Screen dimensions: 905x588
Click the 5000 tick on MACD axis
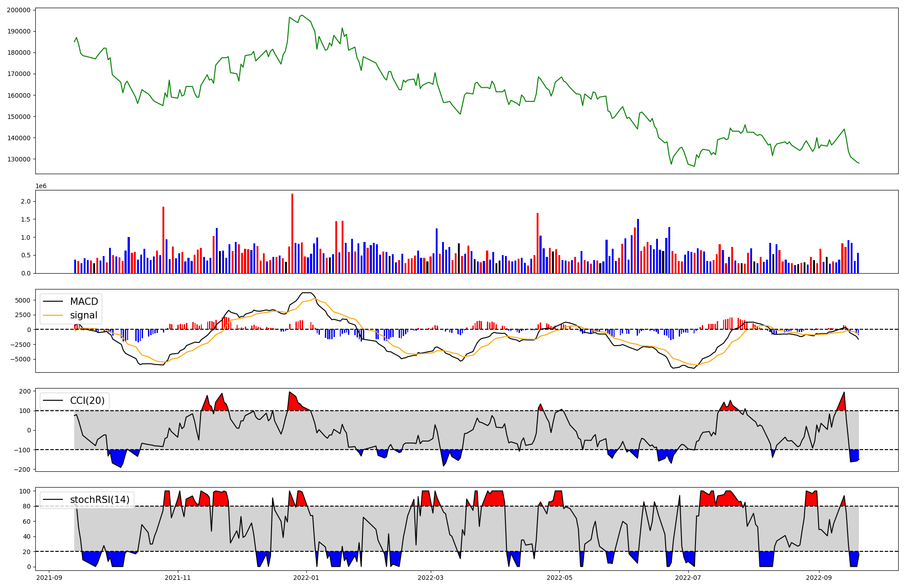pyautogui.click(x=23, y=300)
